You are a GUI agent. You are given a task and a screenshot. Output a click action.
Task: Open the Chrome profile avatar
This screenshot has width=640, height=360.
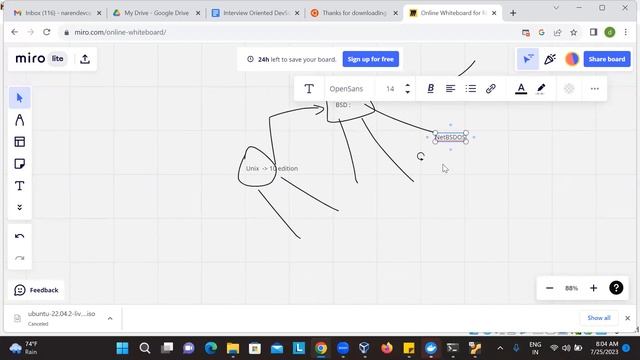coord(610,32)
